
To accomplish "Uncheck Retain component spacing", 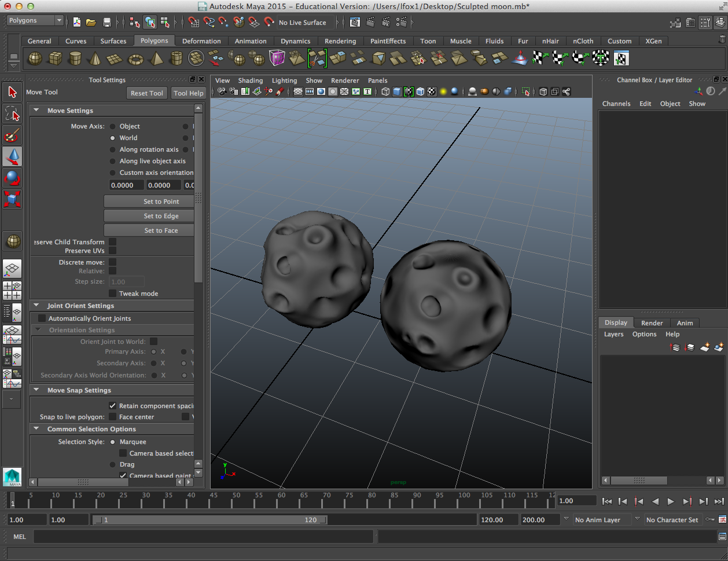I will click(x=113, y=406).
